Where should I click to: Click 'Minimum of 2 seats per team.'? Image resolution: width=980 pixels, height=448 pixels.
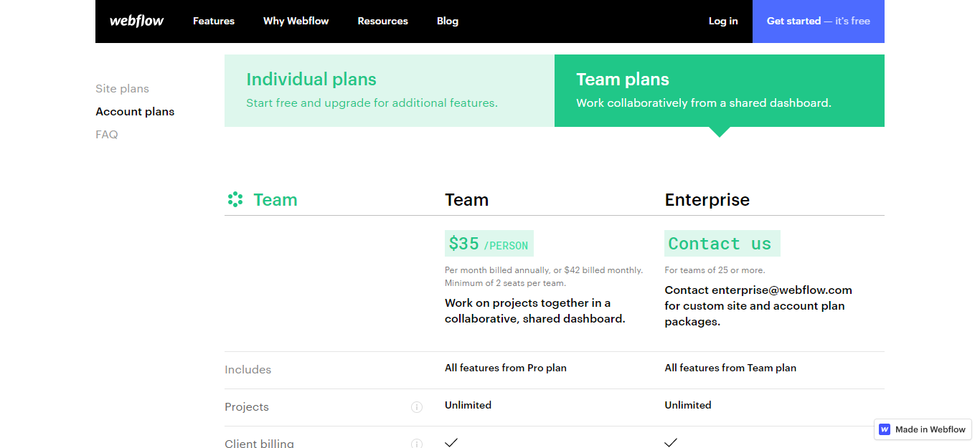click(505, 283)
